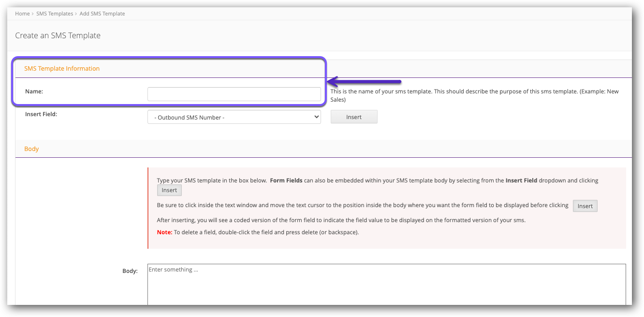Click the Name: field label

click(x=34, y=91)
